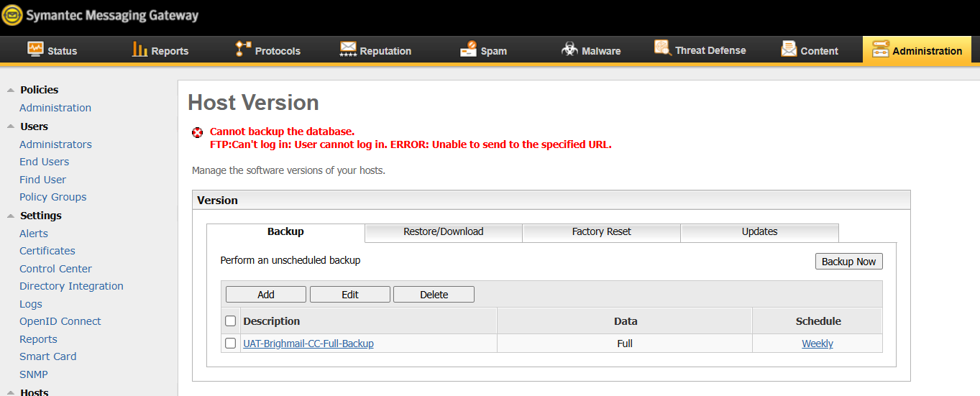The width and height of the screenshot is (980, 396).
Task: Open the Malware biohazard icon
Action: (x=569, y=49)
